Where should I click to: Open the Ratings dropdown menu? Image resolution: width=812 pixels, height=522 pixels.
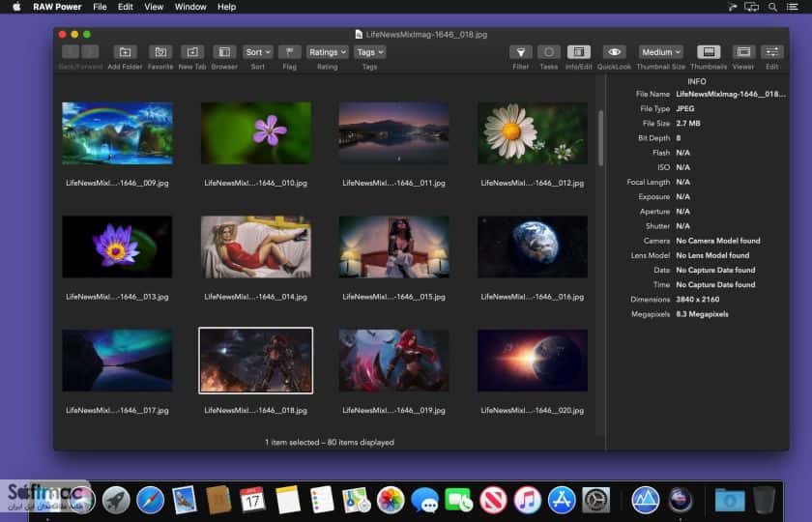pos(328,52)
